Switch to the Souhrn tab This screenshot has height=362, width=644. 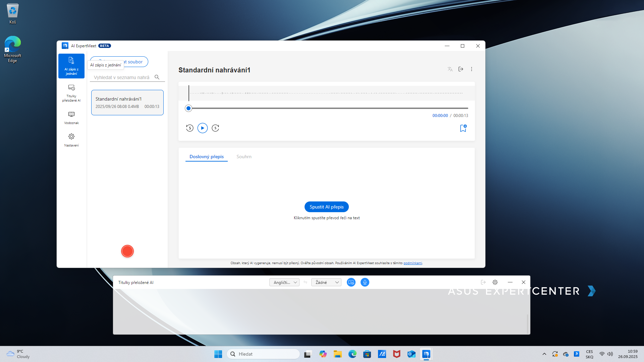point(244,157)
